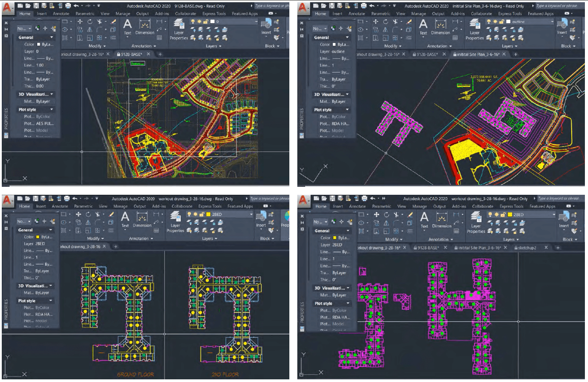This screenshot has width=588, height=382.
Task: Click the Plot printer icon in the top-left window
Action: pyautogui.click(x=68, y=6)
